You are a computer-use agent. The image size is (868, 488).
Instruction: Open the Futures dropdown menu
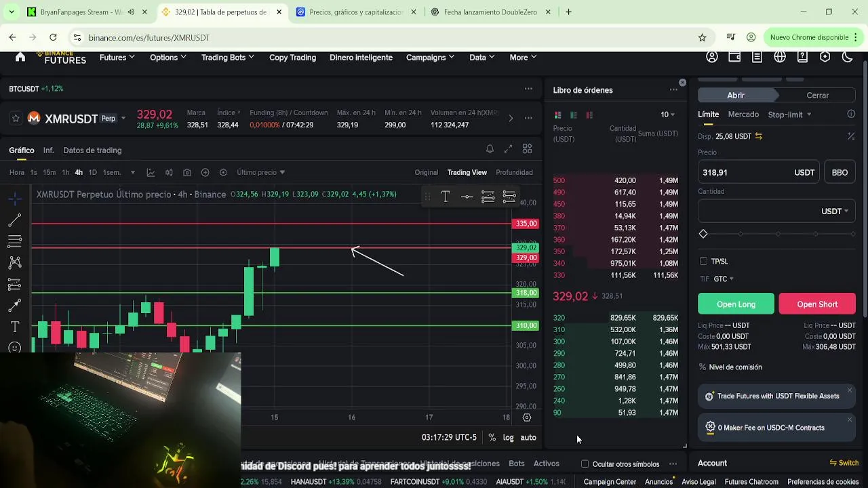coord(117,58)
